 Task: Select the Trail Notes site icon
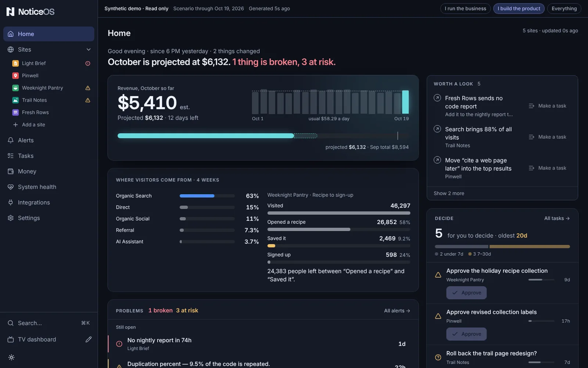[15, 100]
